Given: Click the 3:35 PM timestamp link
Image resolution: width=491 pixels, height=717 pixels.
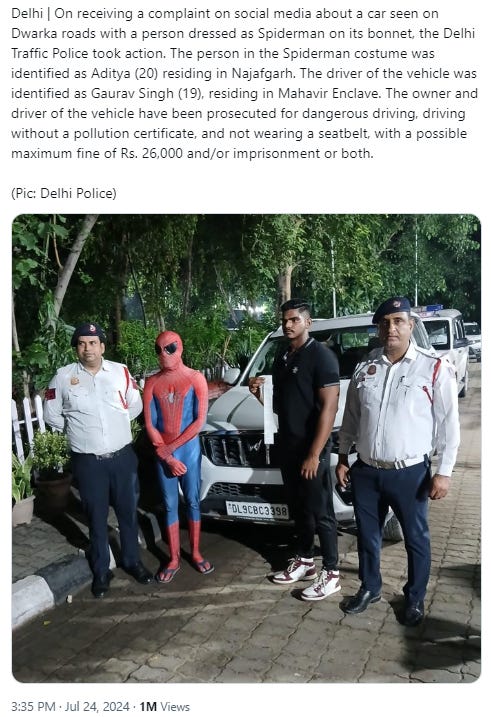Looking at the screenshot, I should tap(33, 706).
